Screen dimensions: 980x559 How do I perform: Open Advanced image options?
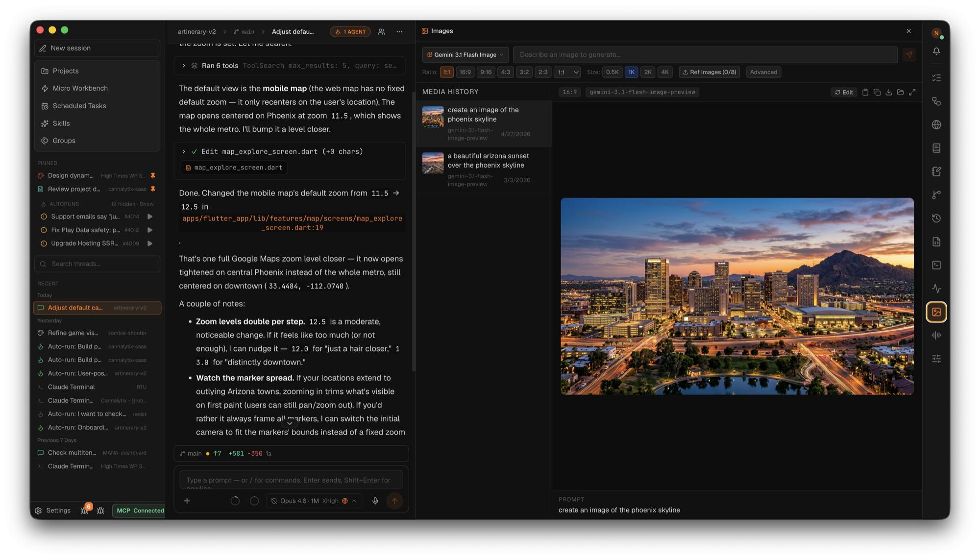763,72
